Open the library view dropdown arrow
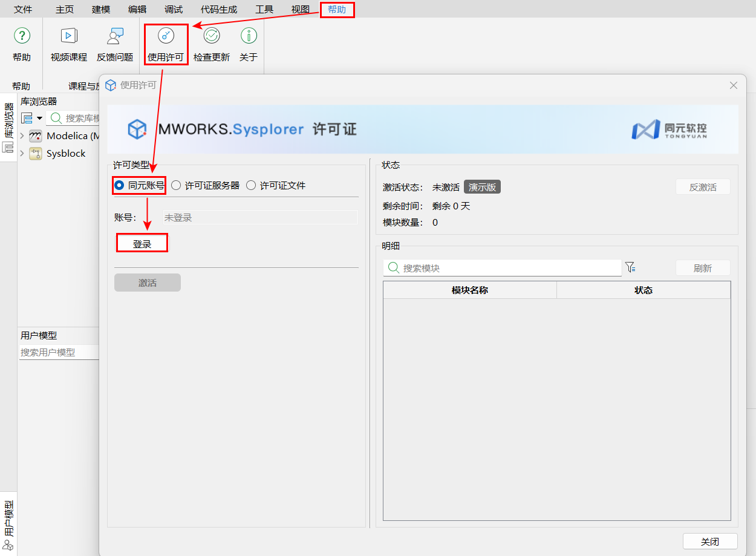The width and height of the screenshot is (756, 556). 39,118
